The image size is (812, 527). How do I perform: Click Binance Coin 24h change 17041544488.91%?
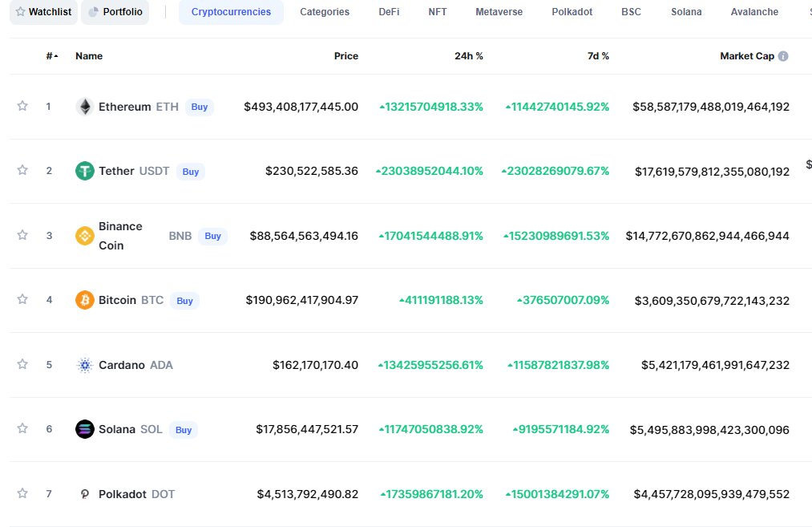[x=431, y=236]
